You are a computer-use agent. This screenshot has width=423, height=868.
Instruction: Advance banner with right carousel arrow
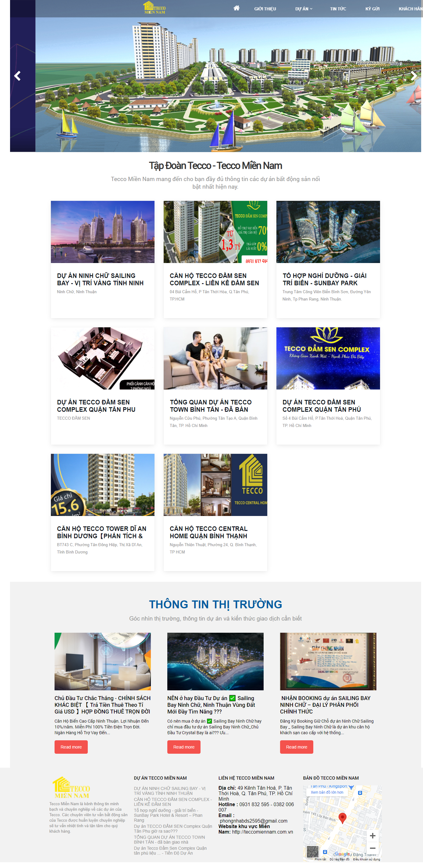(x=414, y=76)
